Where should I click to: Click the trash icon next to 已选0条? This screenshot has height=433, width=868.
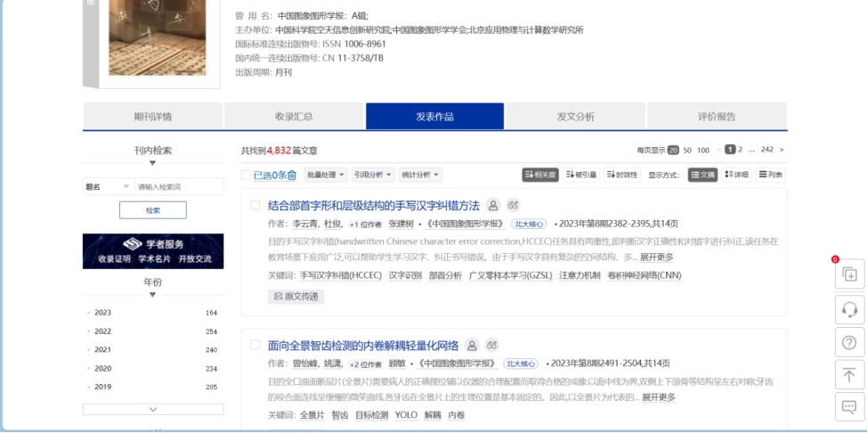point(292,176)
